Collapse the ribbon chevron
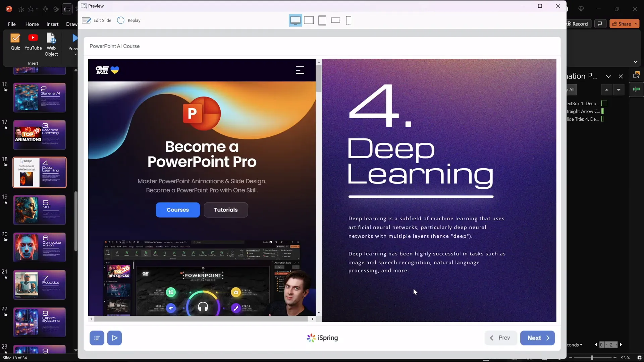This screenshot has width=644, height=362. (x=636, y=62)
